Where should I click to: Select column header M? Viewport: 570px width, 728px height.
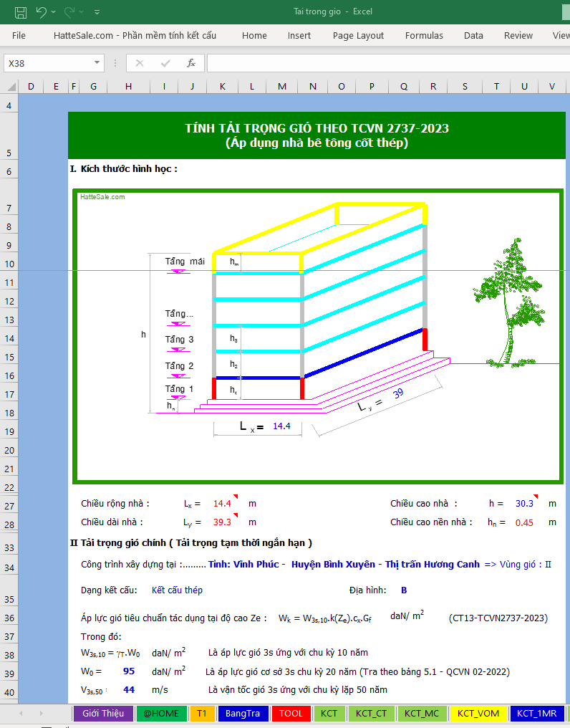pos(282,87)
